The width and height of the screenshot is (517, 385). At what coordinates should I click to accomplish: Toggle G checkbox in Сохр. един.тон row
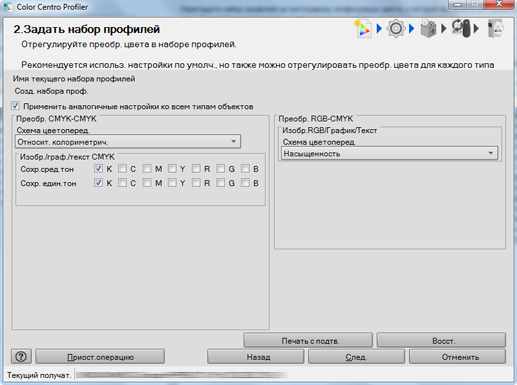click(221, 183)
